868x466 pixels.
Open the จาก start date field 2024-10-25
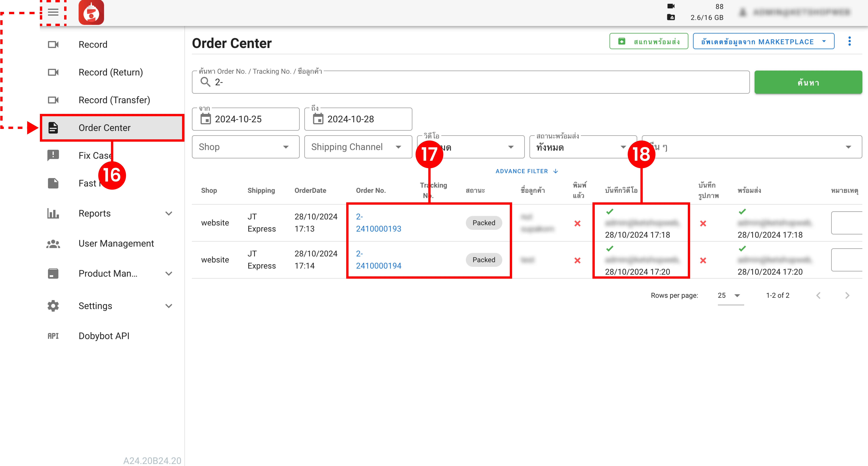[x=246, y=119]
